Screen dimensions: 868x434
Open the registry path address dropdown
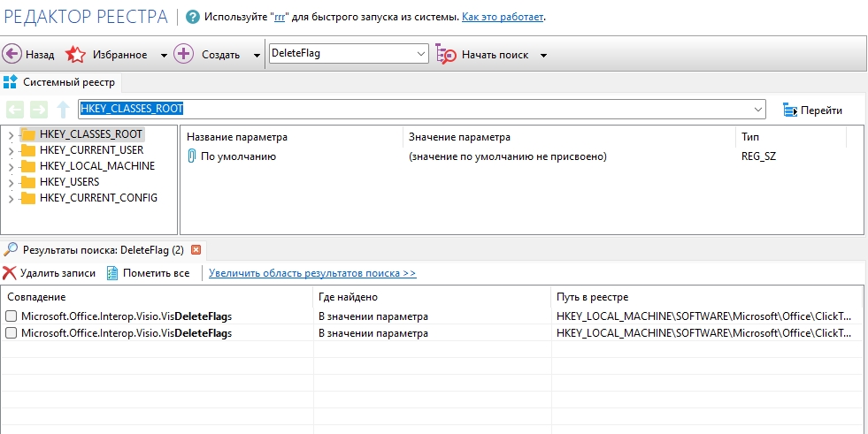point(758,110)
